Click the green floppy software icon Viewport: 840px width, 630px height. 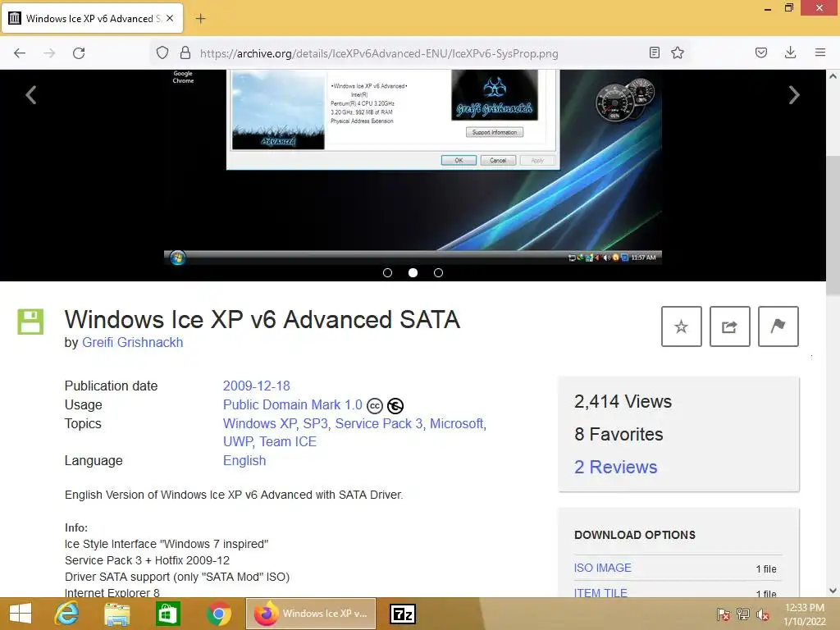click(x=30, y=322)
